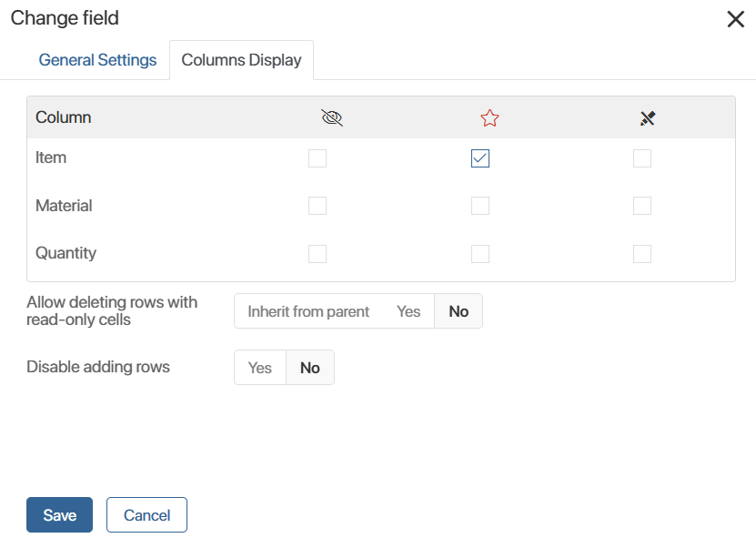Image resolution: width=756 pixels, height=538 pixels.
Task: Check the hide checkbox for Item
Action: click(318, 158)
